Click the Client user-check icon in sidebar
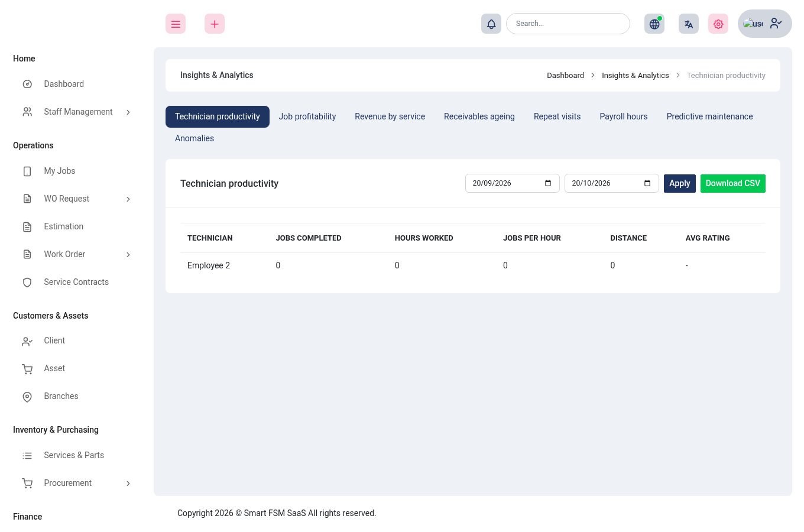 pos(27,341)
